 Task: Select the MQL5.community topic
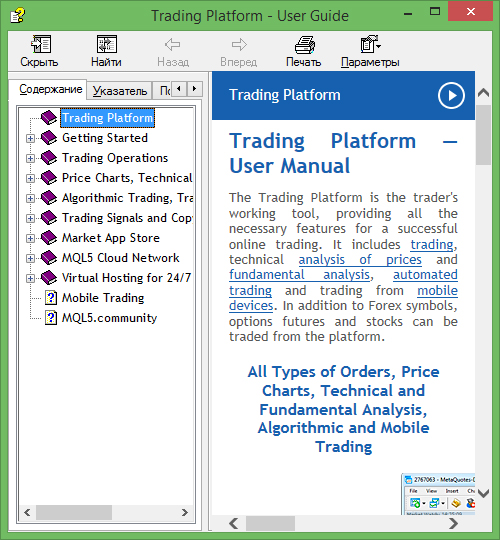click(x=110, y=318)
